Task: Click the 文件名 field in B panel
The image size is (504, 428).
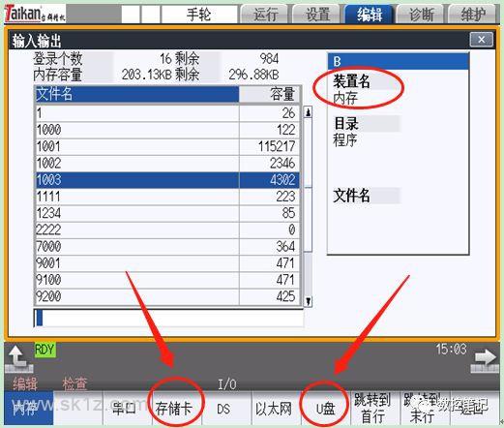Action: click(366, 196)
